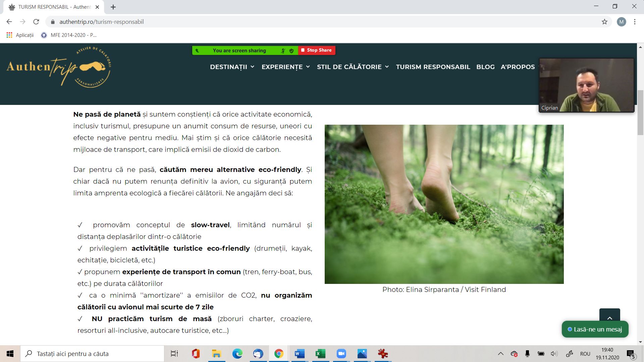
Task: Click the Stop Share button
Action: point(316,50)
